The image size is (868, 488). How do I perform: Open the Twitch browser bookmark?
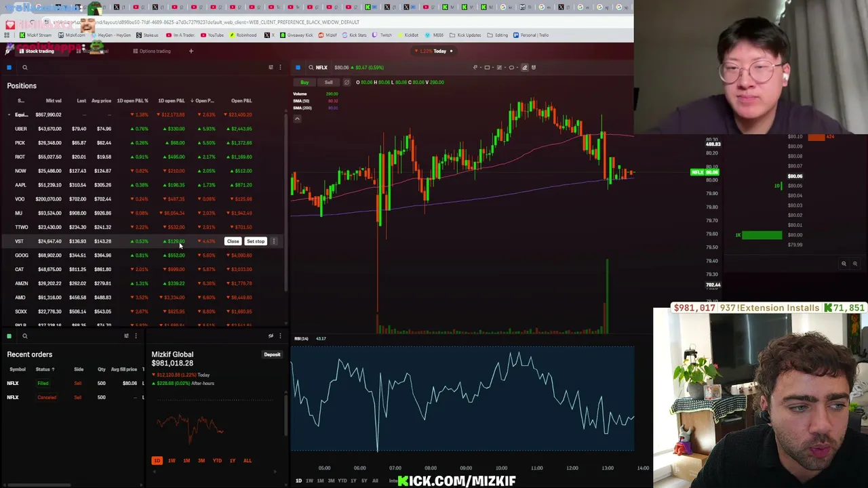click(382, 35)
